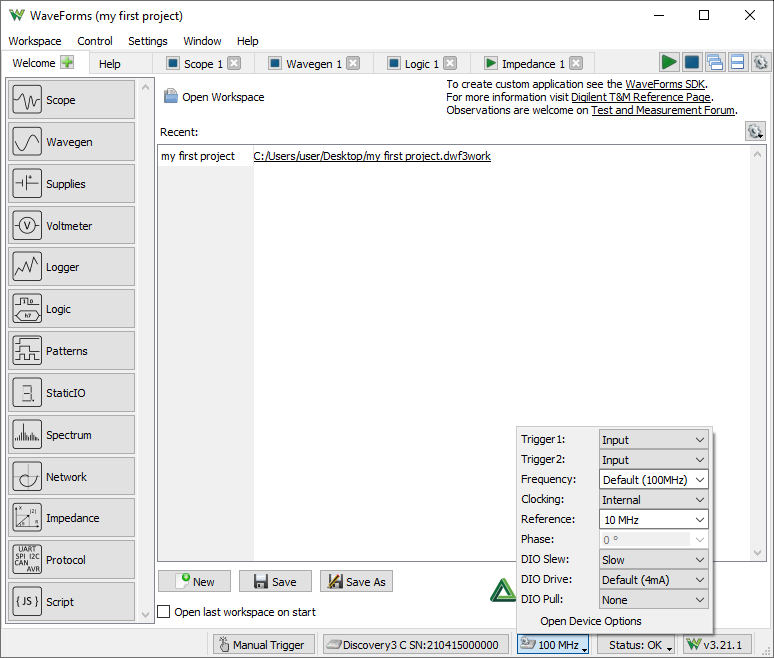Open the DIO Slew dropdown
Viewport: 774px width, 658px height.
point(654,560)
